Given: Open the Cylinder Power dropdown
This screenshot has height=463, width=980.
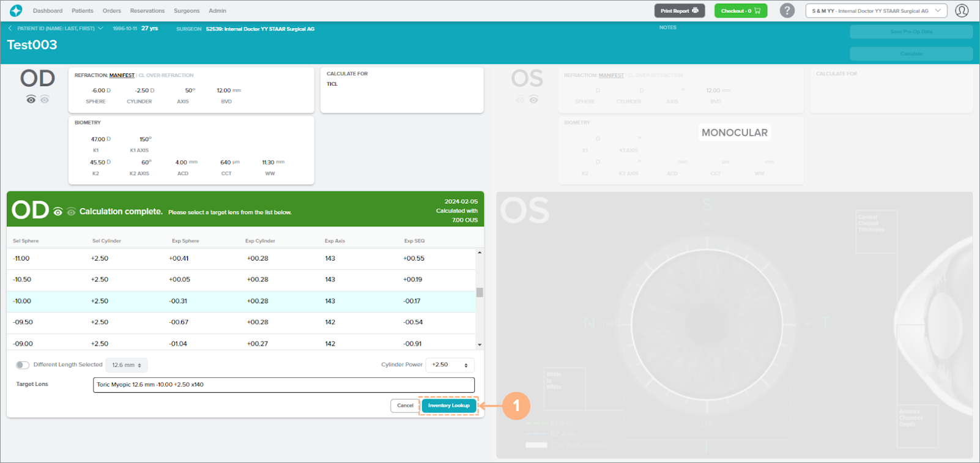Looking at the screenshot, I should pyautogui.click(x=450, y=365).
